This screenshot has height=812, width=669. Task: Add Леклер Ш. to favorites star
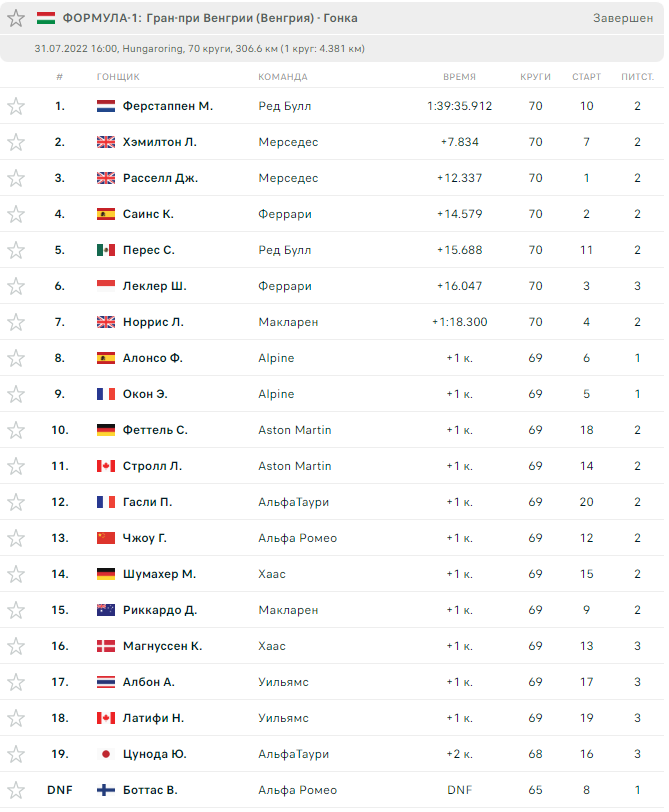(x=16, y=286)
